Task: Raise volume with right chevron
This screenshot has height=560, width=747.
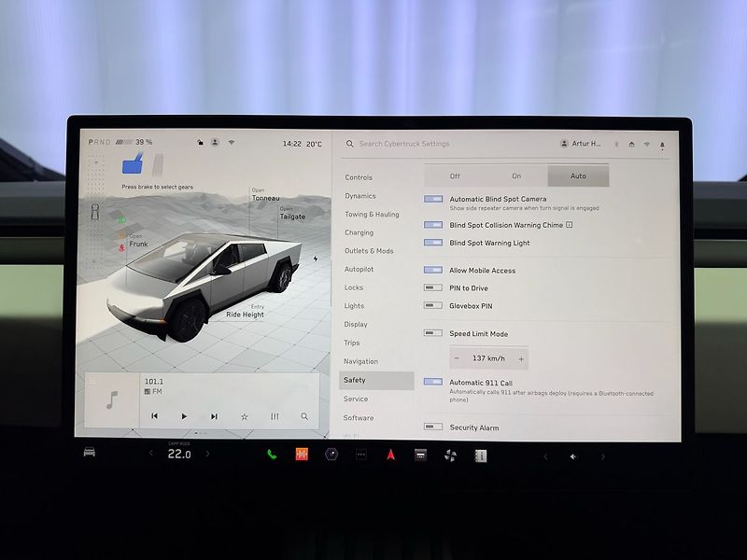Action: 602,457
